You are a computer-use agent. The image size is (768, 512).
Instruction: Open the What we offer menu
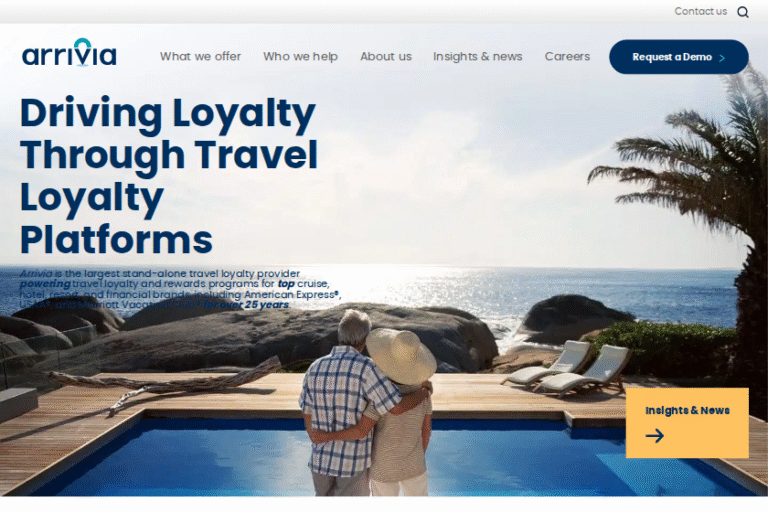pyautogui.click(x=200, y=56)
